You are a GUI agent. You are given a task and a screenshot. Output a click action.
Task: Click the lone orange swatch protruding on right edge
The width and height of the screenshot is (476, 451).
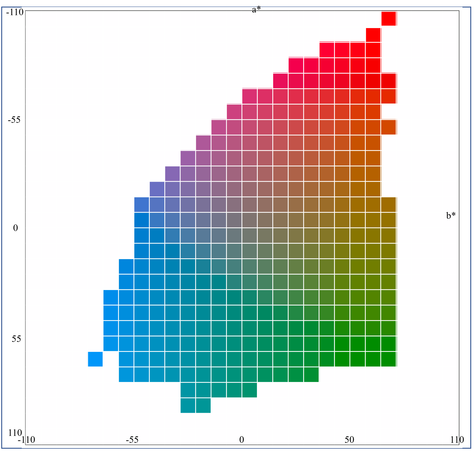tap(389, 127)
